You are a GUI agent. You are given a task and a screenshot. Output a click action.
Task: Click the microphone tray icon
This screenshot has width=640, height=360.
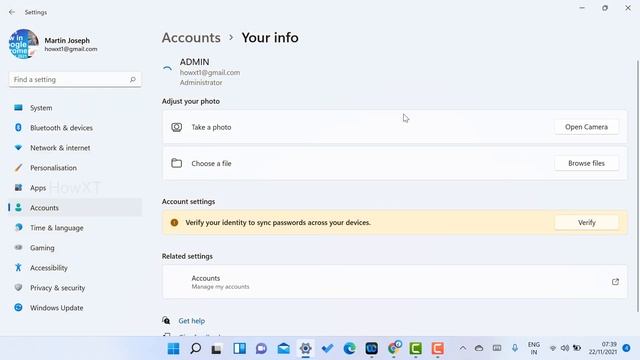[515, 348]
